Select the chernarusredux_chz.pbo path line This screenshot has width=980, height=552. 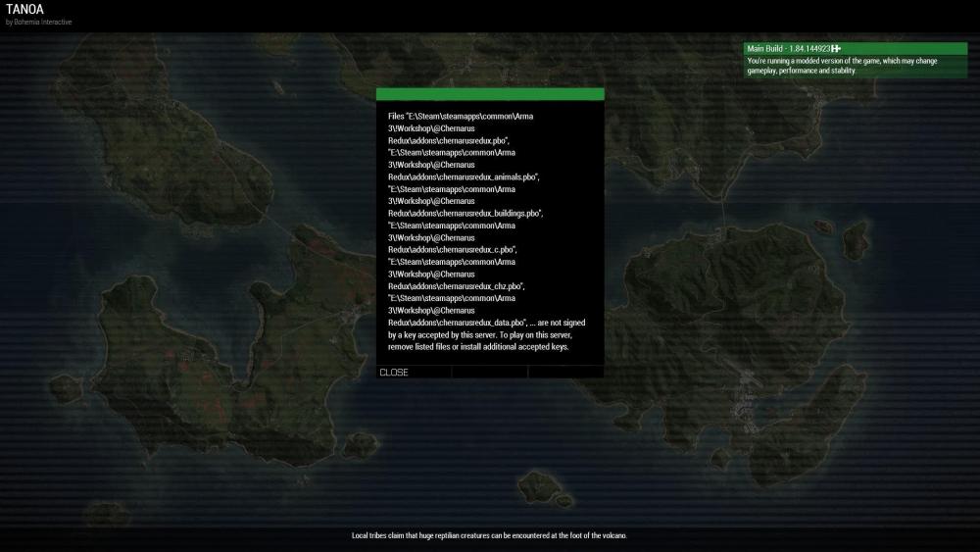pyautogui.click(x=457, y=286)
